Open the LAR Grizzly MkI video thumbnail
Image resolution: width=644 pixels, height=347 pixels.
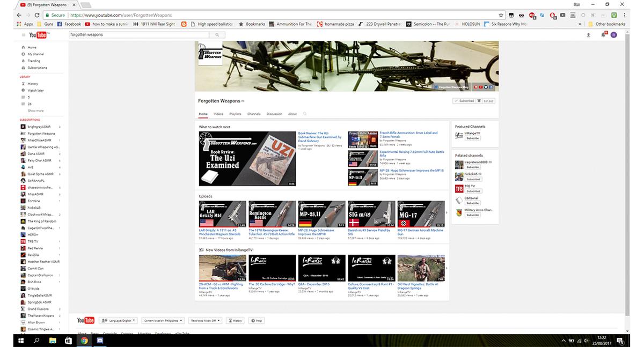pos(222,214)
